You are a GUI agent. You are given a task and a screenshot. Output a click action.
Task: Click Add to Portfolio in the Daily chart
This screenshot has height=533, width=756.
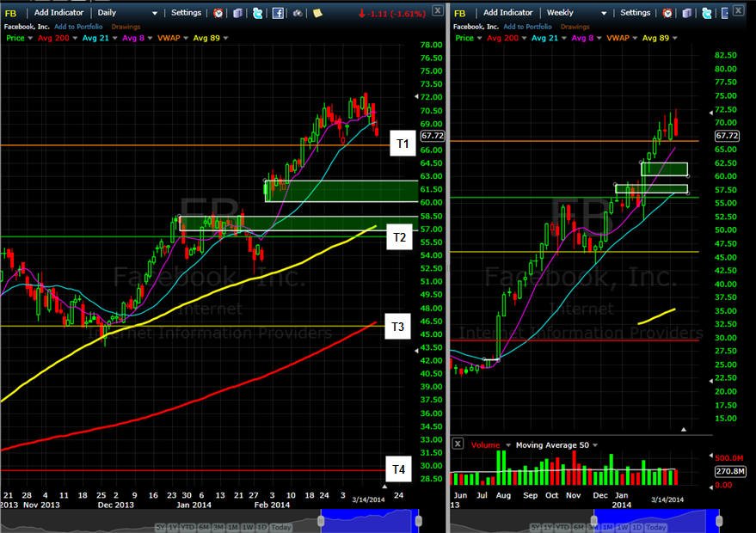pos(78,27)
